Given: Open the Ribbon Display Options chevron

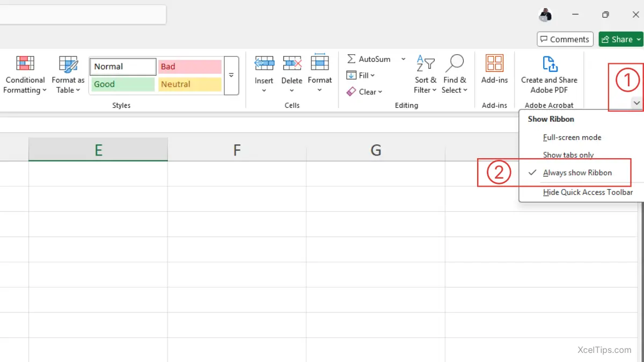Looking at the screenshot, I should pyautogui.click(x=636, y=102).
